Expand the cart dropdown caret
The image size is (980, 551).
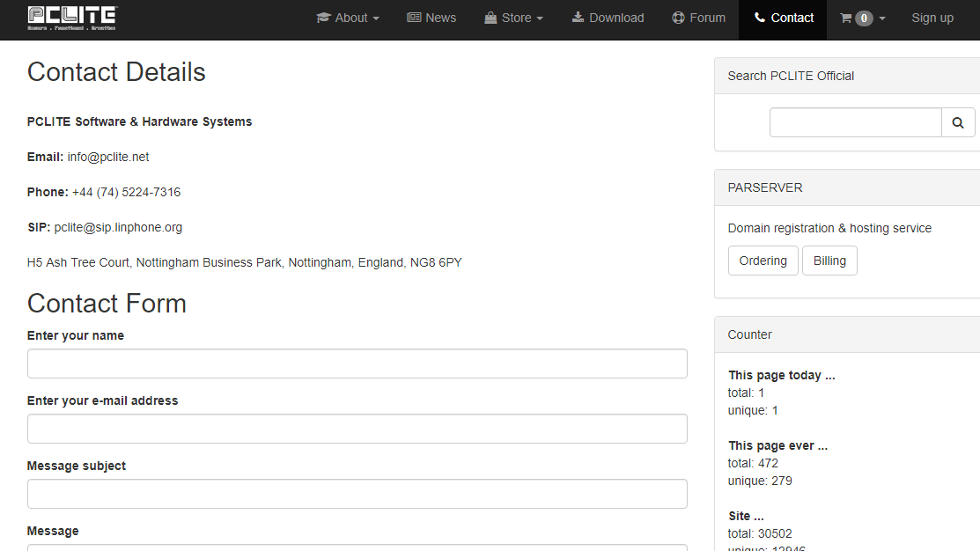click(x=882, y=18)
